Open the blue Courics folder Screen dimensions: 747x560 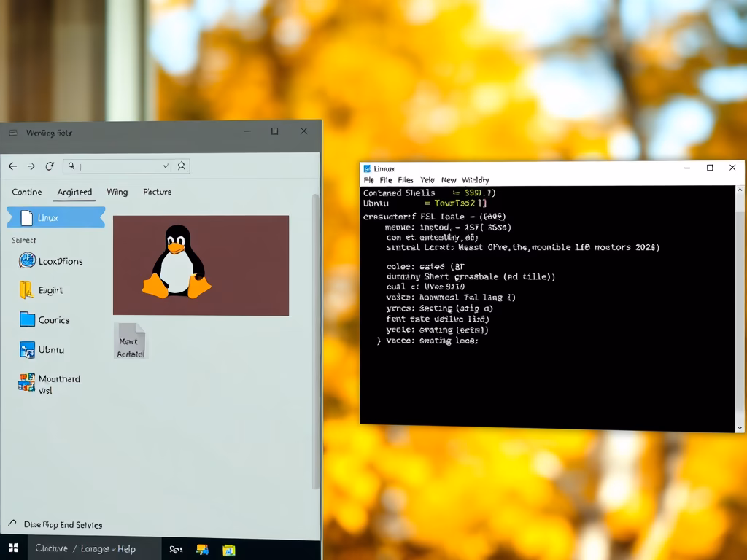[x=44, y=320]
